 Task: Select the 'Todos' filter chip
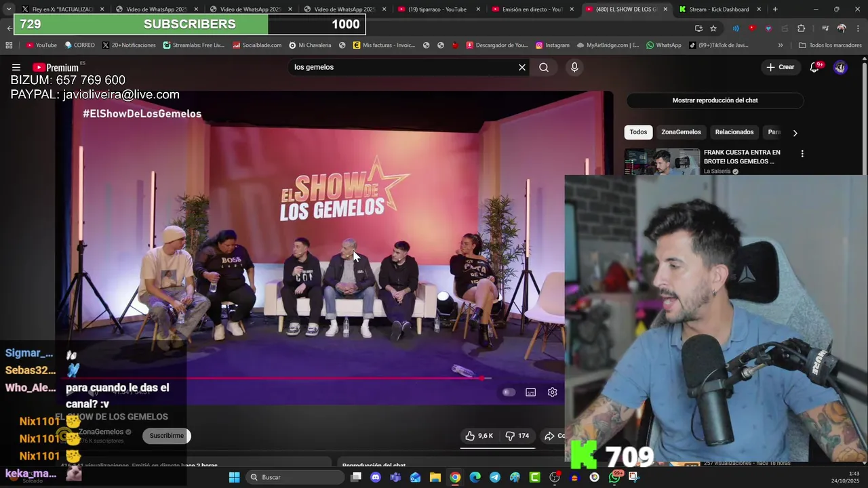(638, 132)
